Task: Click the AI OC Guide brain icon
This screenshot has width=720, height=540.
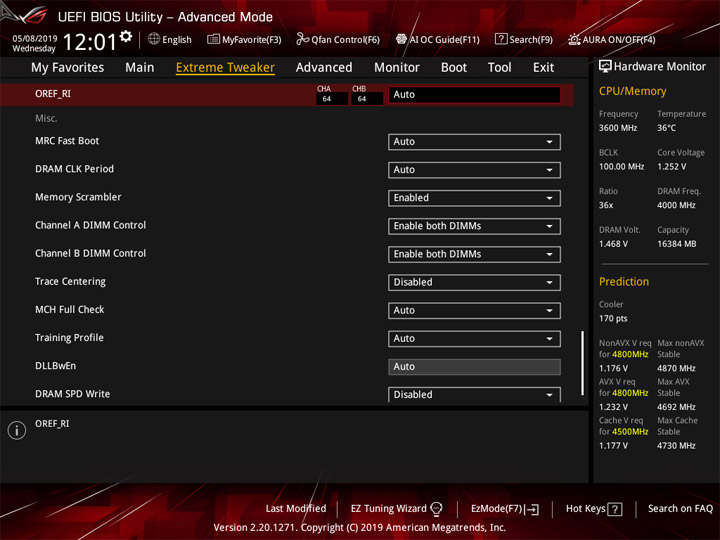Action: point(401,39)
